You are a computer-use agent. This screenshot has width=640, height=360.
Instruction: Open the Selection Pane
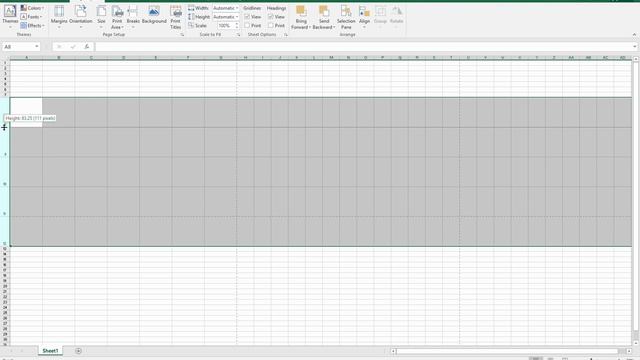[x=346, y=16]
